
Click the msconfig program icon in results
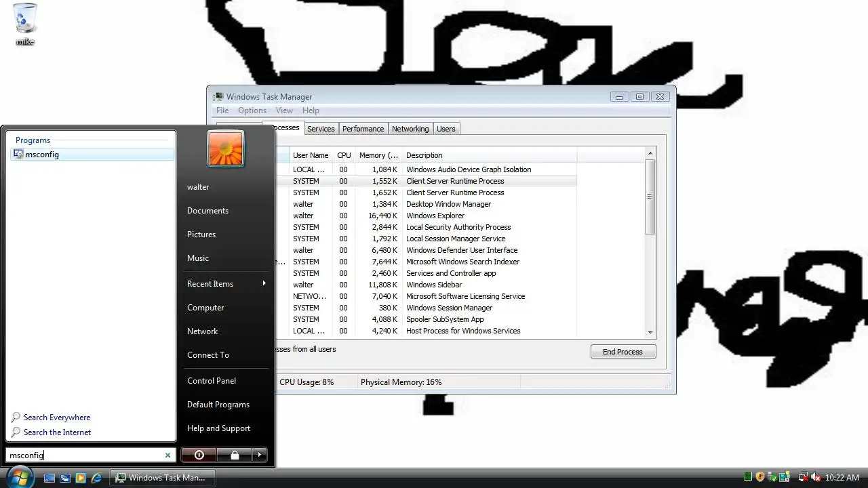point(18,155)
